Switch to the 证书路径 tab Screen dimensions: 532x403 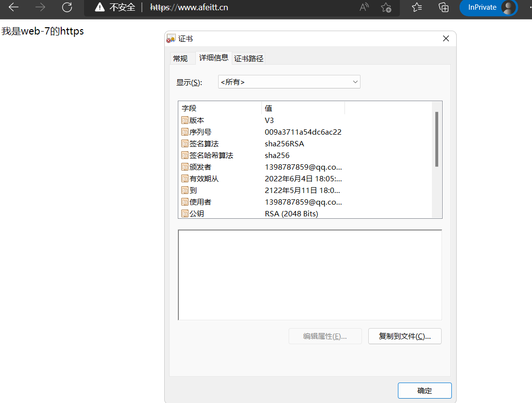pos(249,58)
